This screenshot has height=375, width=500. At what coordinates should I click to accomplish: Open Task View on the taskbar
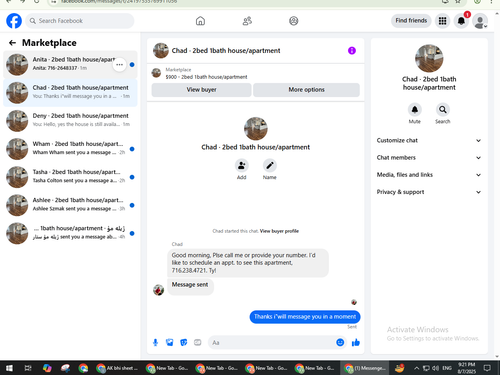pos(28,368)
